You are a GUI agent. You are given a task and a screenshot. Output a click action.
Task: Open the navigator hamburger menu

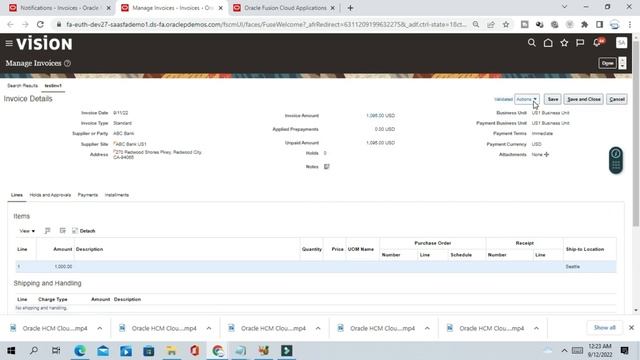click(9, 43)
